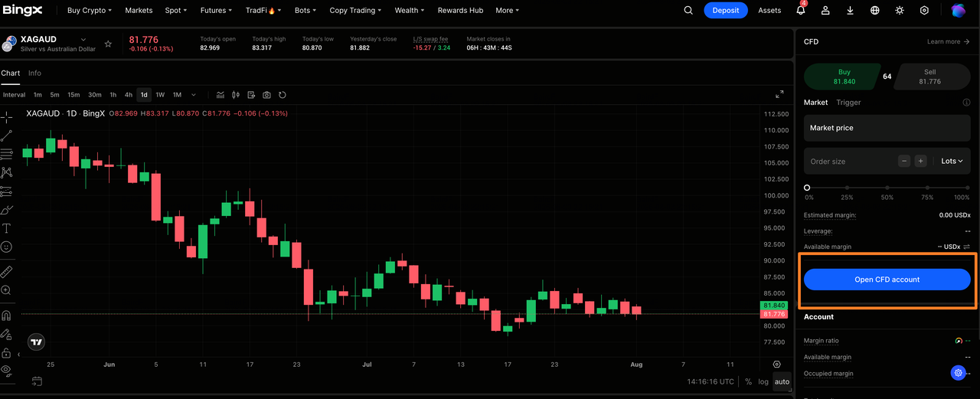Expand the Copy Trading dropdown
Viewport: 980px width, 399px height.
click(x=355, y=11)
